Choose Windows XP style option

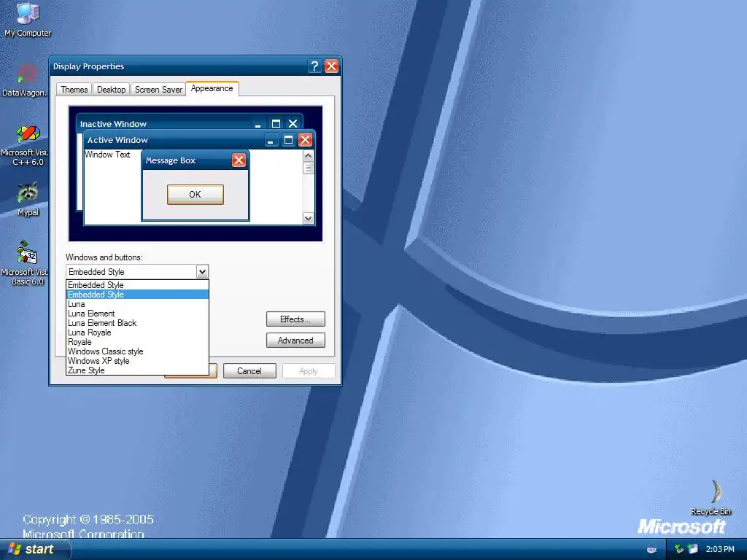(137, 361)
